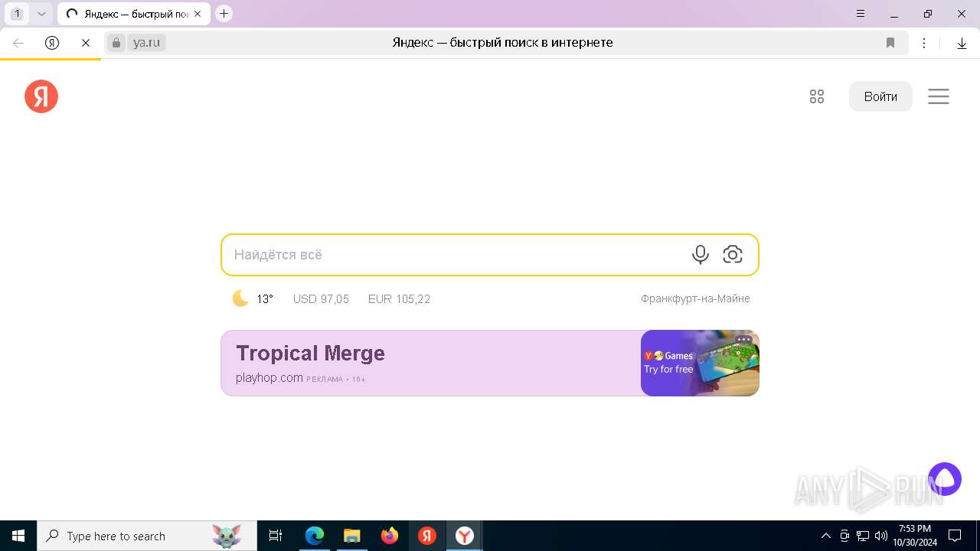Click the moon weather icon
The image size is (980, 551).
click(240, 298)
